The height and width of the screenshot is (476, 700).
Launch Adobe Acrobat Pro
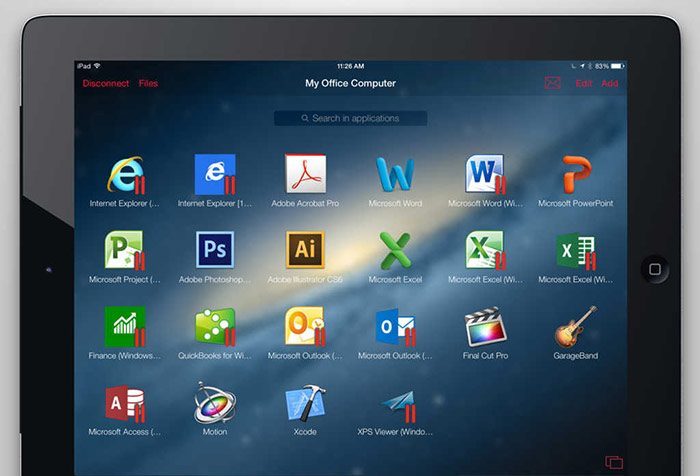(x=305, y=174)
